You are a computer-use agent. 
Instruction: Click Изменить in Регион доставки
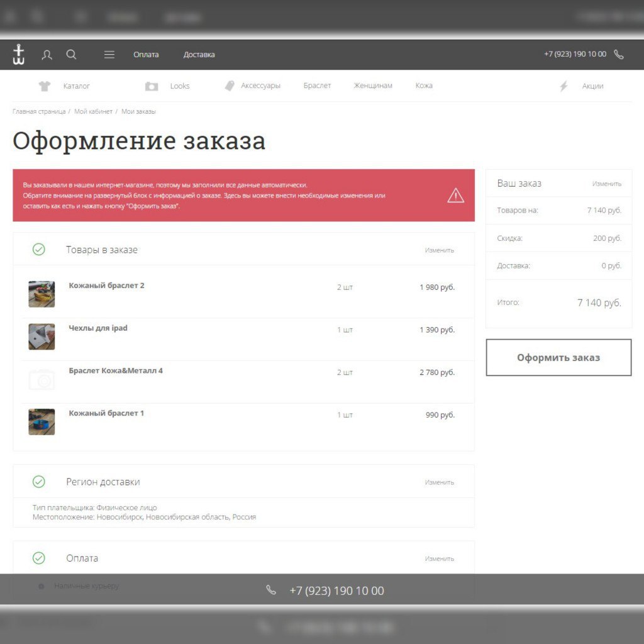pyautogui.click(x=440, y=482)
